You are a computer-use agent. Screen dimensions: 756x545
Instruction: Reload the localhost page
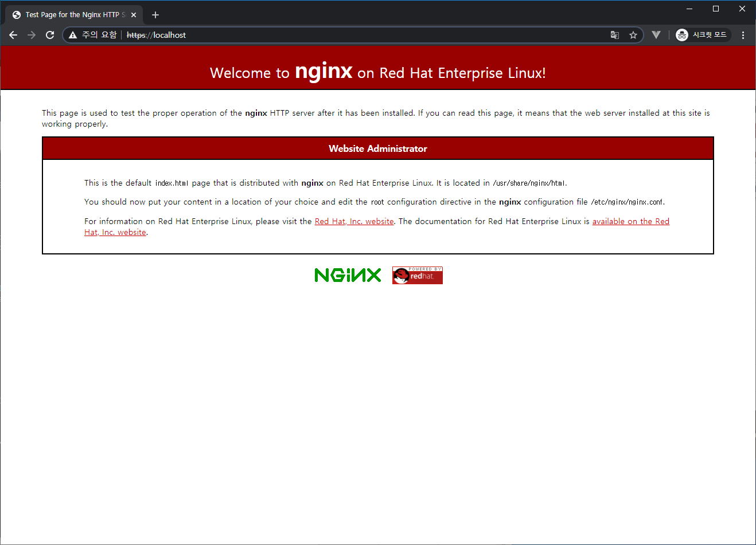(50, 35)
